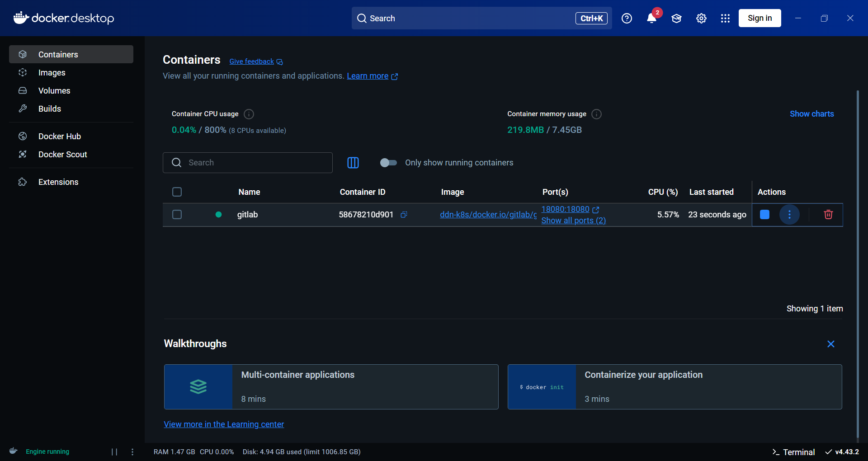868x461 pixels.
Task: Check the gitlab container row checkbox
Action: pyautogui.click(x=177, y=215)
